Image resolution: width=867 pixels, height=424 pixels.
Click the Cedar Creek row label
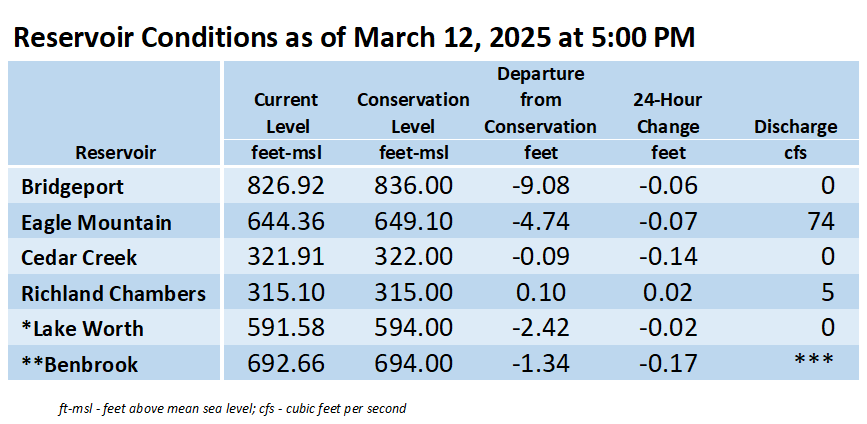coord(79,258)
